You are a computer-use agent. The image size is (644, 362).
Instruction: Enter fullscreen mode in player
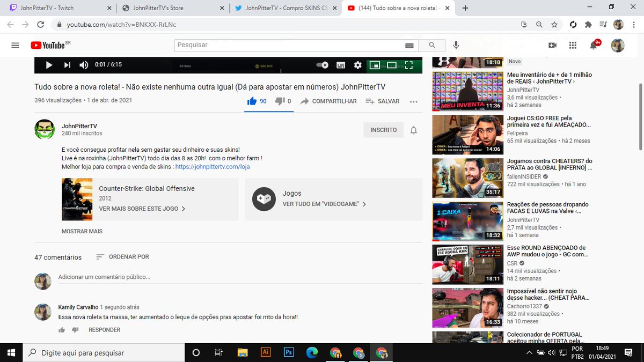tap(409, 65)
